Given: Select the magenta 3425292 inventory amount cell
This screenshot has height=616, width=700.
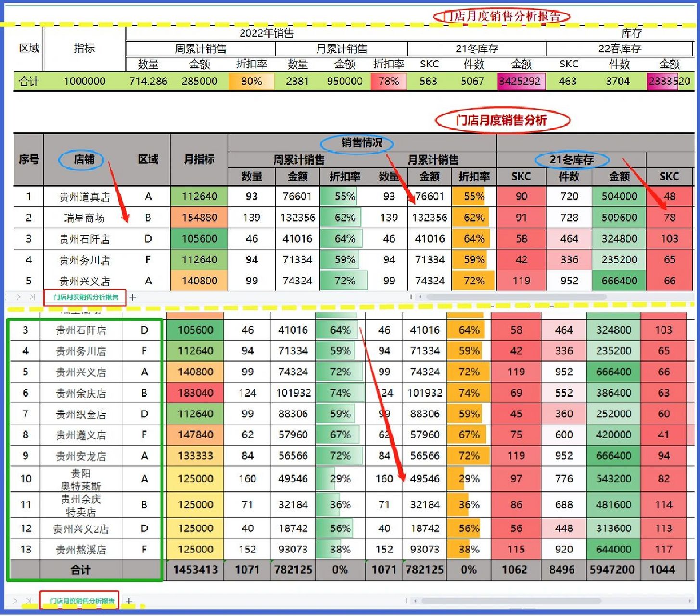Looking at the screenshot, I should [521, 81].
